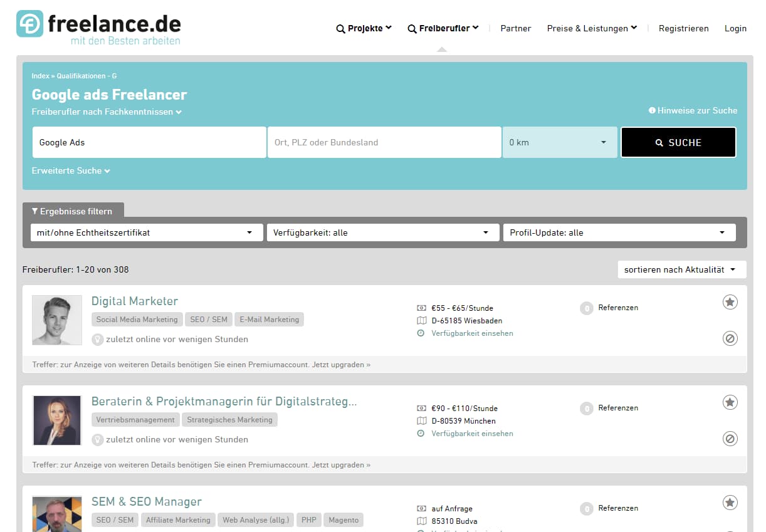Viewport: 766px width, 532px height.
Task: Click the info icon beside Hinweise zur Suche
Action: [652, 110]
